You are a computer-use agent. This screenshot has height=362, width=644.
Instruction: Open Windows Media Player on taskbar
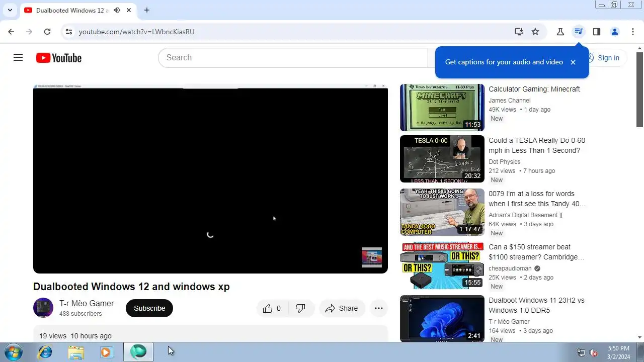[106, 352]
